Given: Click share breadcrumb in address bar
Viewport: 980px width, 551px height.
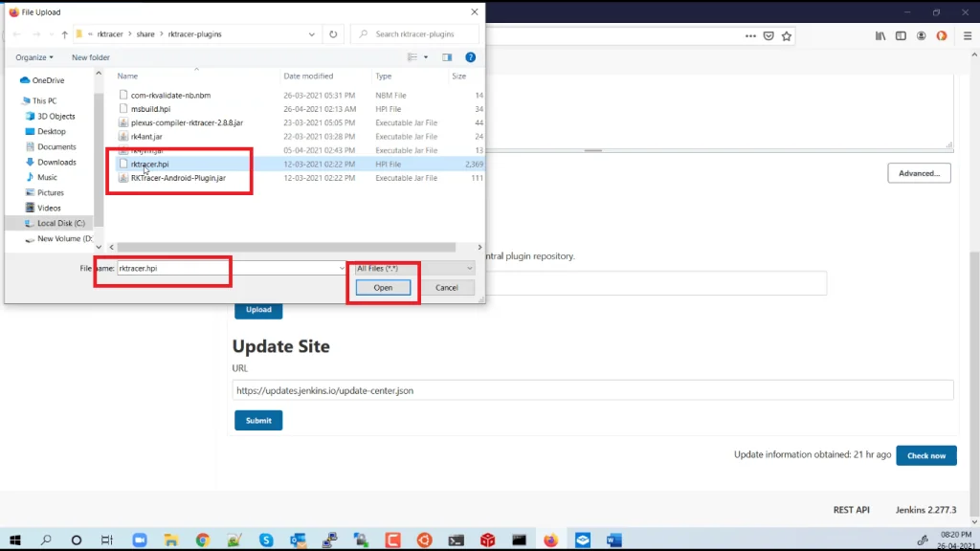Looking at the screenshot, I should [x=145, y=34].
